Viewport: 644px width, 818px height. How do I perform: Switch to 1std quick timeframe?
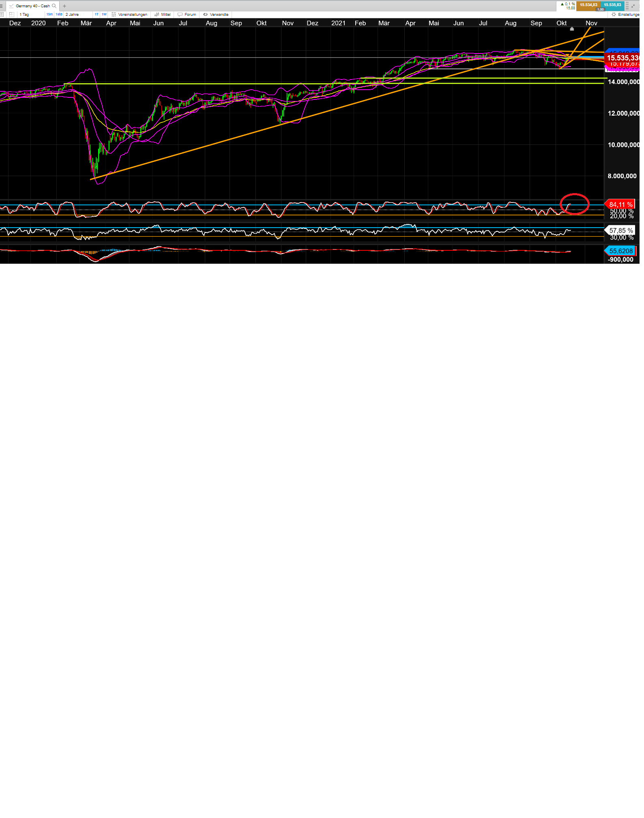pyautogui.click(x=59, y=15)
